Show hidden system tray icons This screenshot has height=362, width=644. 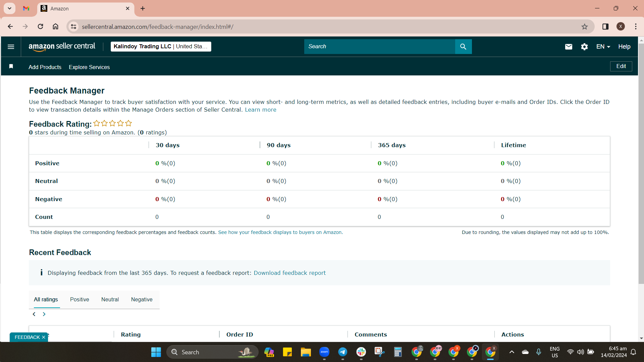[x=512, y=352]
